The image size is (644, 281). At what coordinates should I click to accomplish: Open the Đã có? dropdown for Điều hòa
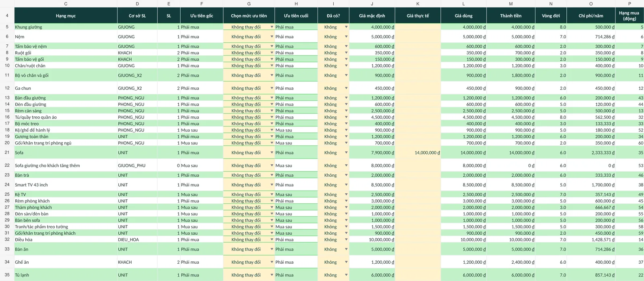coord(346,240)
